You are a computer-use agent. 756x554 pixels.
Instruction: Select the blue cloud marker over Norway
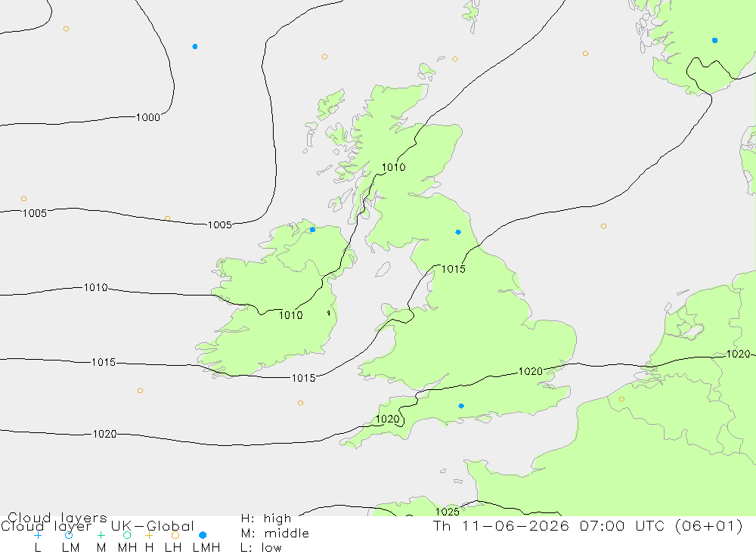[714, 41]
